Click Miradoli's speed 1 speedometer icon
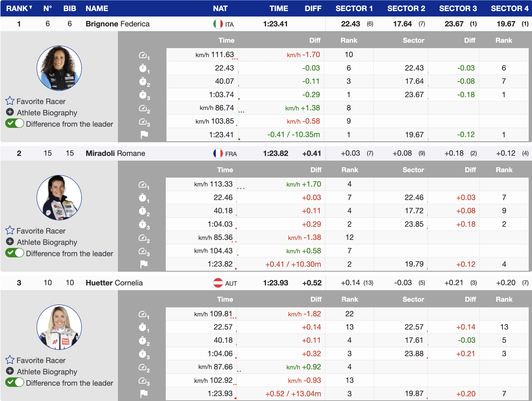The width and height of the screenshot is (532, 401). (x=143, y=185)
